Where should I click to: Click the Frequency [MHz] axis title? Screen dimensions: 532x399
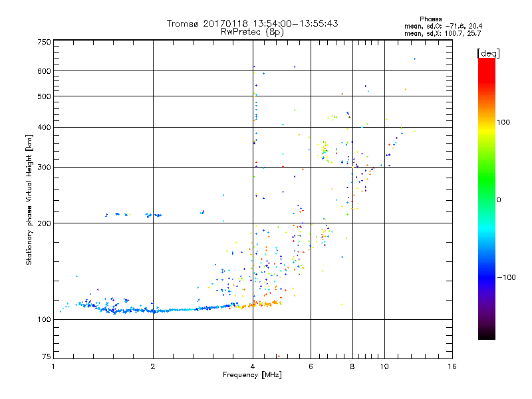252,376
